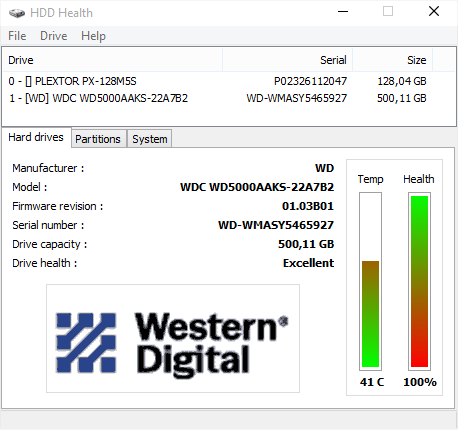Screen dimensions: 458x430
Task: Open the Drive menu
Action: [x=53, y=36]
